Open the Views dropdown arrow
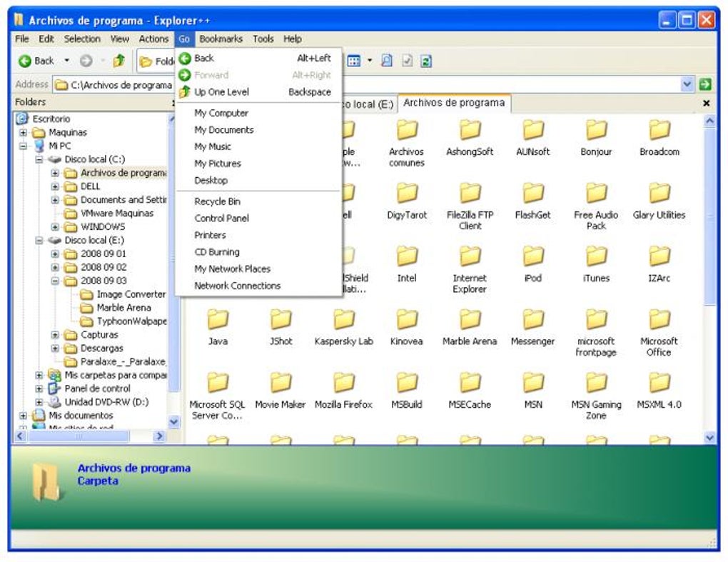 [x=370, y=61]
